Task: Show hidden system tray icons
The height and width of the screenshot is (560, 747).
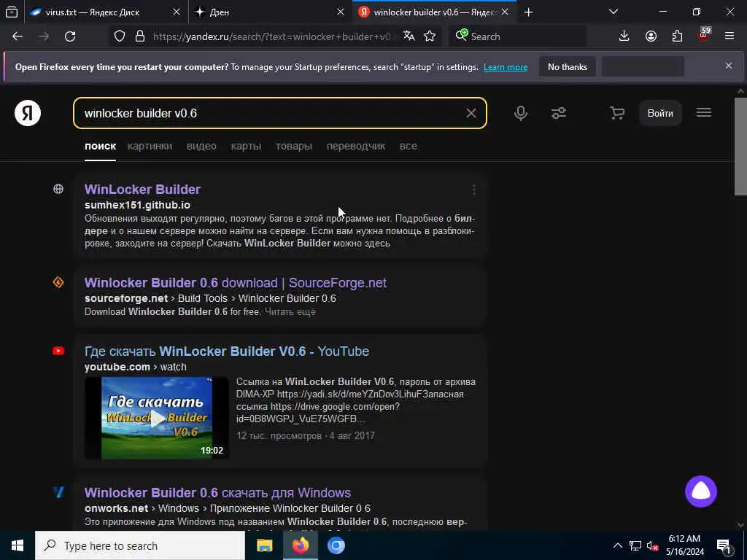Action: click(617, 545)
